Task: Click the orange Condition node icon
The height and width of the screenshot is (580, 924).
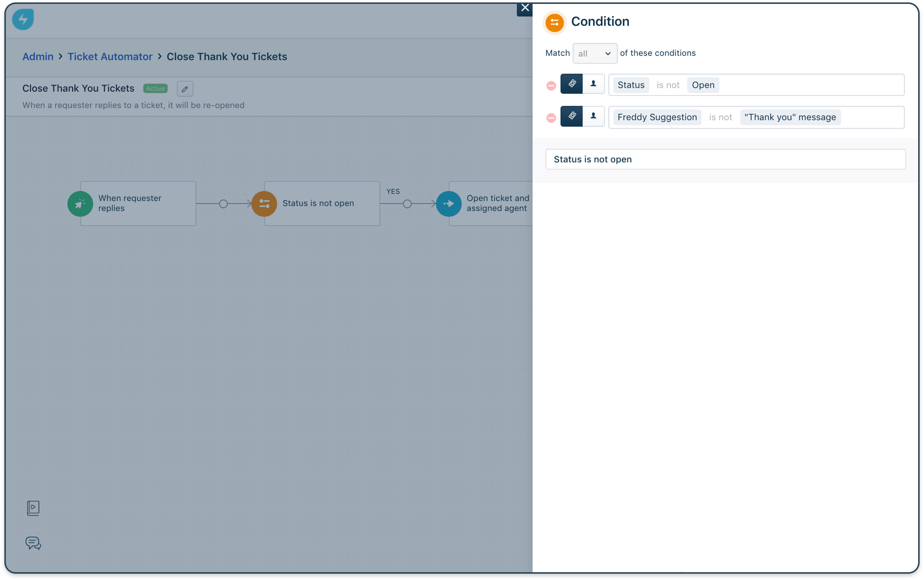Action: (264, 204)
